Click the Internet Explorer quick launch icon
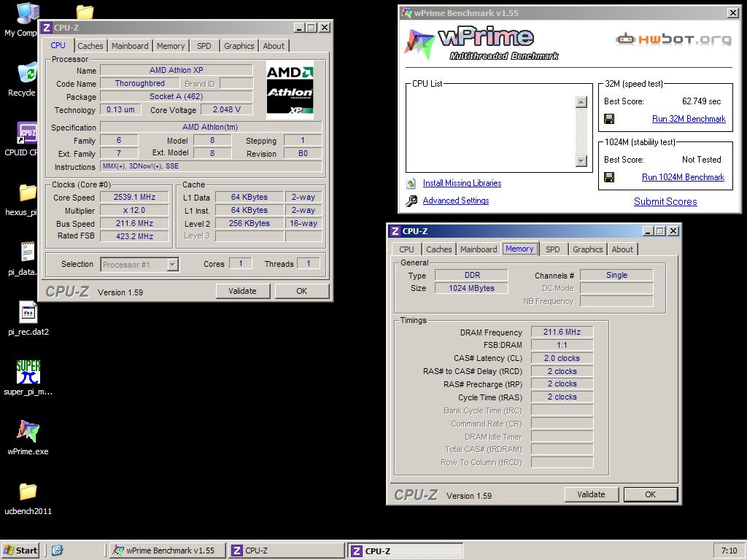 click(x=57, y=551)
